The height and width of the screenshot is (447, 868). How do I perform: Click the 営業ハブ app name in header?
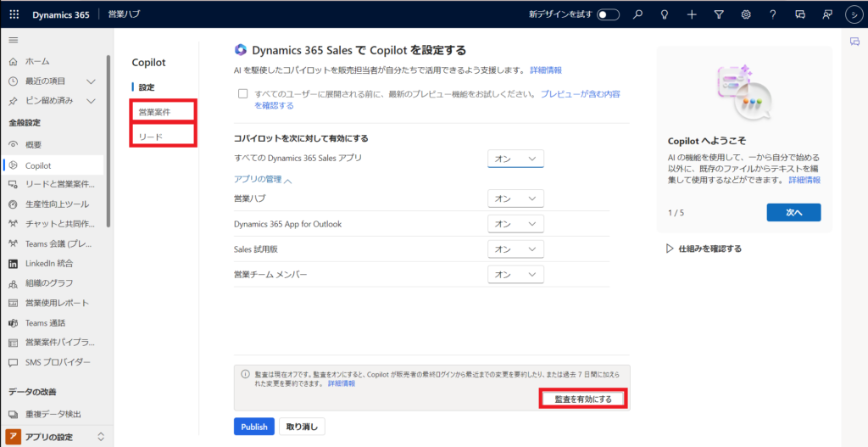(125, 14)
